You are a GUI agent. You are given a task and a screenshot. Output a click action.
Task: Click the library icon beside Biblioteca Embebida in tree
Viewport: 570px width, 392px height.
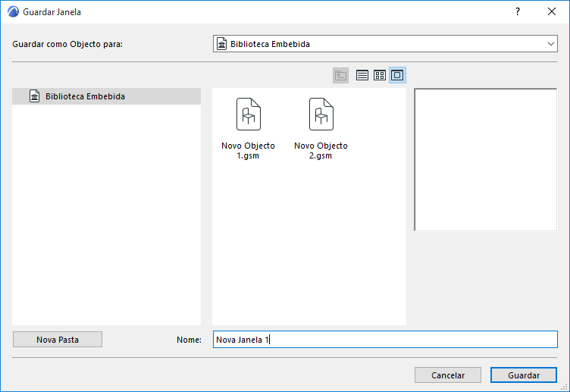pyautogui.click(x=35, y=96)
